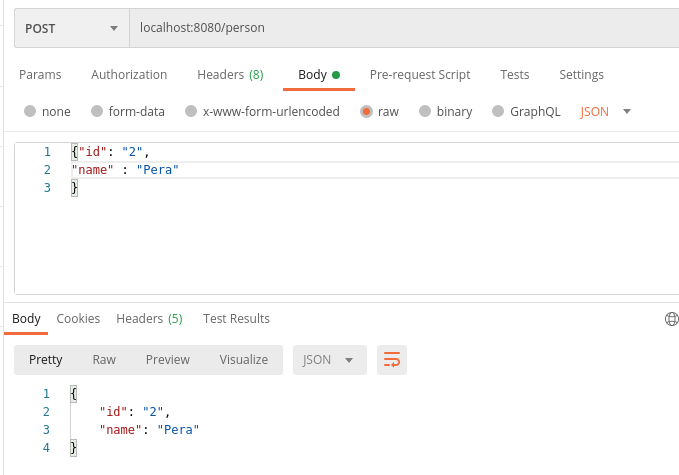Open the Pre-request Script tab
Screen dimensions: 679x475
pos(420,74)
